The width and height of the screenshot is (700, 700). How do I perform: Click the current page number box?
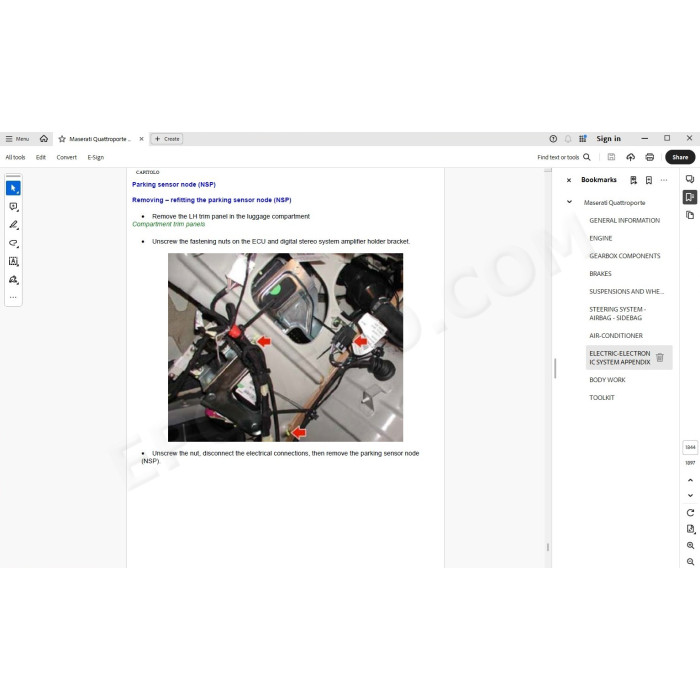tap(690, 447)
